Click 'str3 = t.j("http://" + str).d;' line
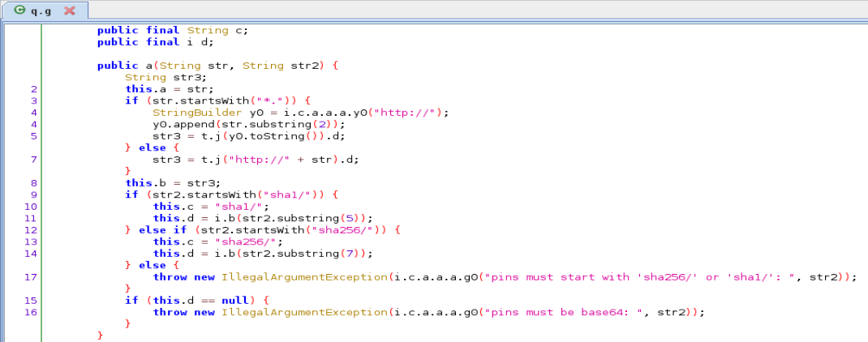 pos(256,160)
